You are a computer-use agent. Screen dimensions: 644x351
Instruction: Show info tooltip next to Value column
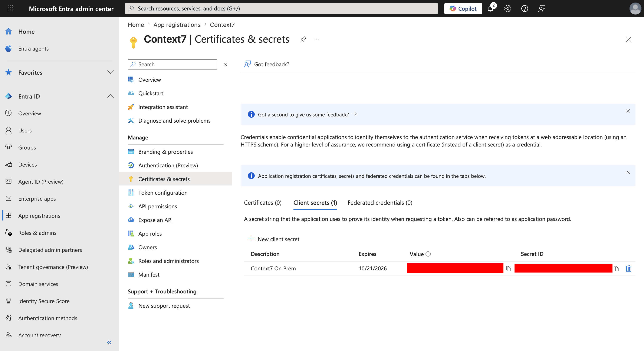428,254
